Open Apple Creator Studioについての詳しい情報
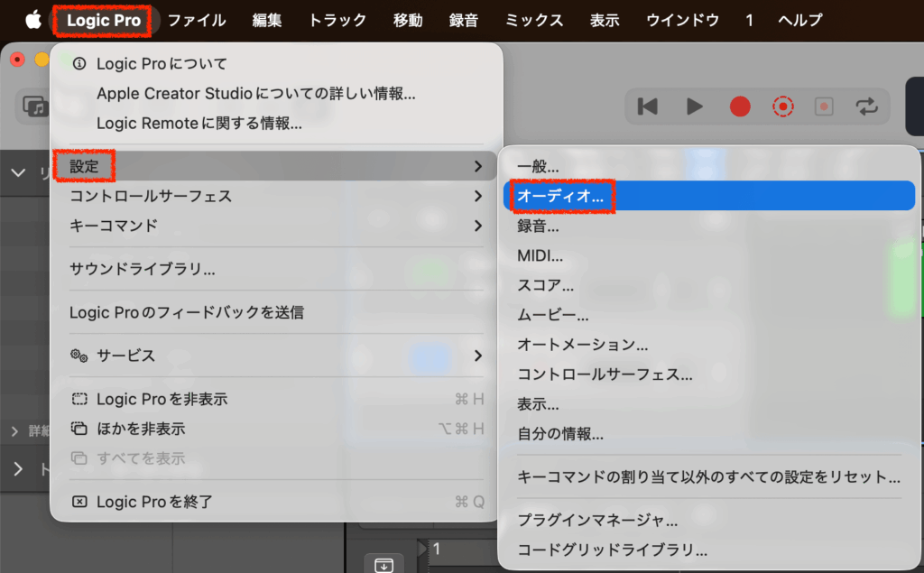The width and height of the screenshot is (924, 573). [x=276, y=94]
